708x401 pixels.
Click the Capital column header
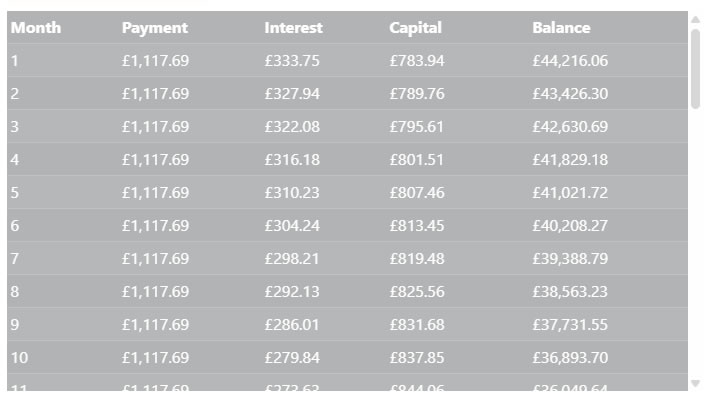pos(415,28)
